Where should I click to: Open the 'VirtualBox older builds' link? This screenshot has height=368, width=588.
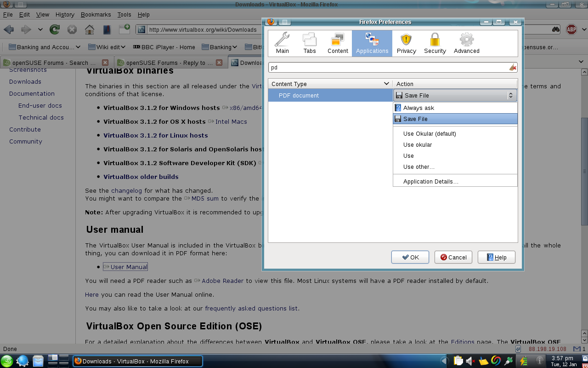click(141, 177)
